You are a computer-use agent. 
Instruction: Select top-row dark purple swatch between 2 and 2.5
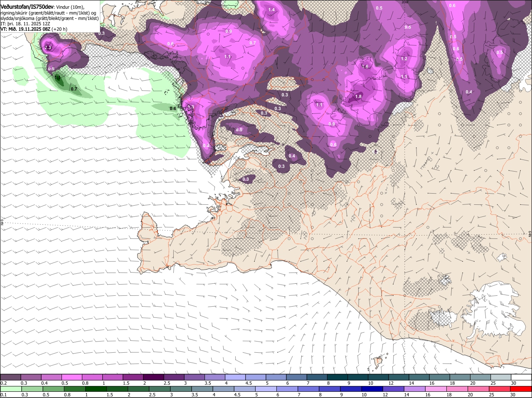click(154, 377)
